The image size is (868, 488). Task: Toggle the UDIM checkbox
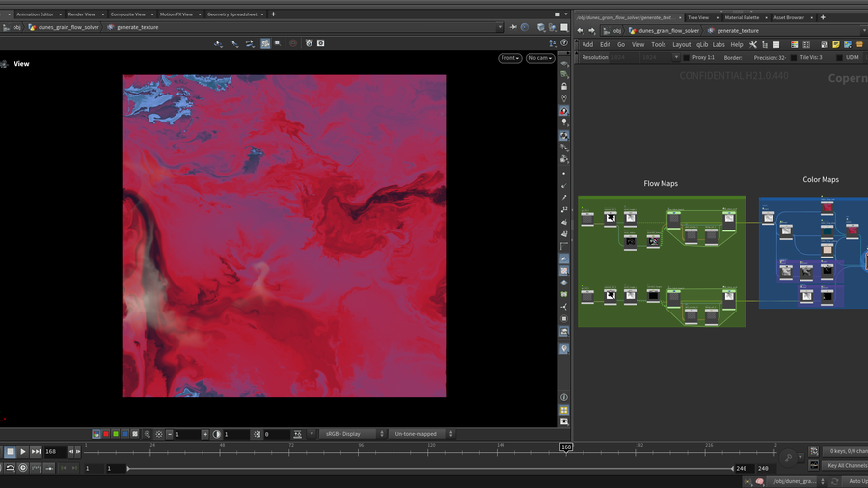tap(840, 57)
